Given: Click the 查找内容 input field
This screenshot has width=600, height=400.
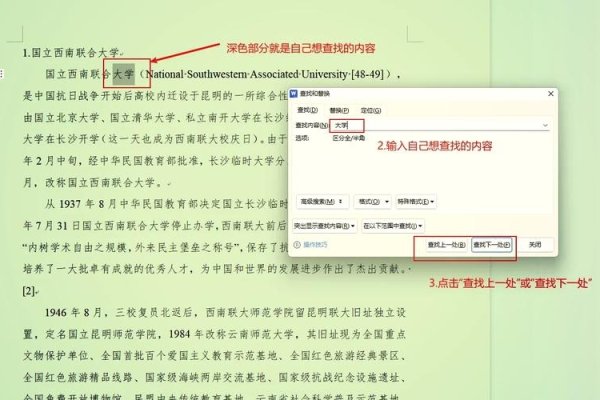Looking at the screenshot, I should 439,125.
